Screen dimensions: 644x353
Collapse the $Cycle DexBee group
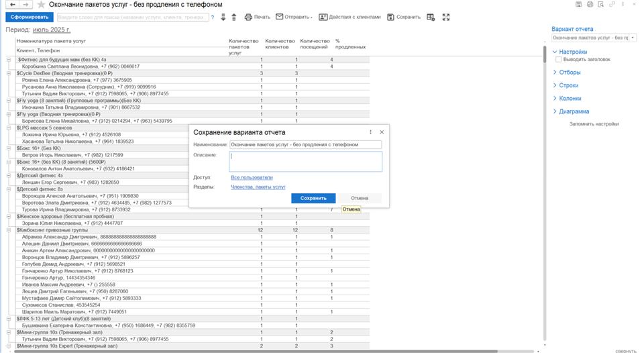click(x=9, y=73)
